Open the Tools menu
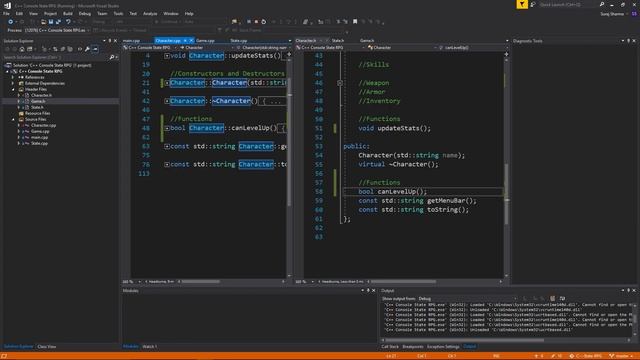 (118, 13)
